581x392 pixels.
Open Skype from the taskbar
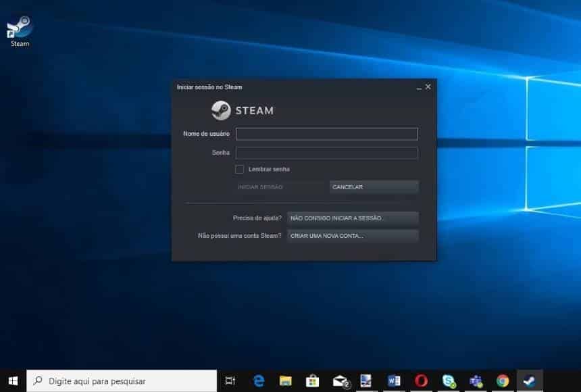pyautogui.click(x=449, y=381)
